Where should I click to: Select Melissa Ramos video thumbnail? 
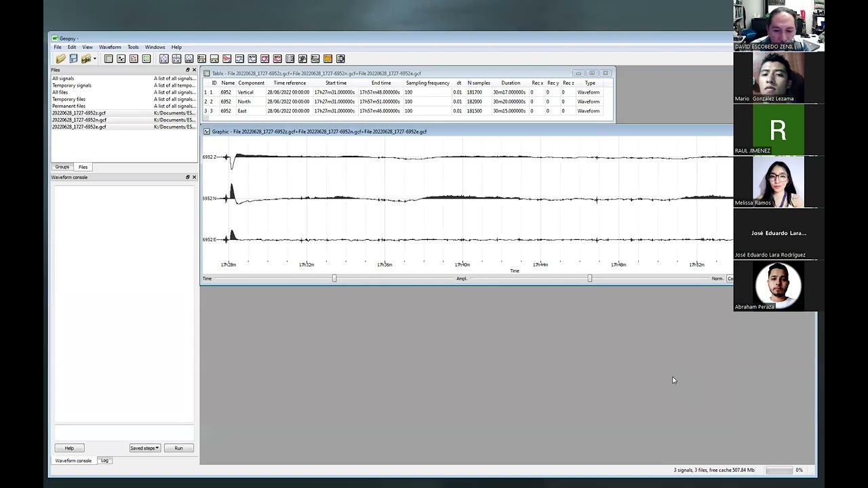pos(778,182)
